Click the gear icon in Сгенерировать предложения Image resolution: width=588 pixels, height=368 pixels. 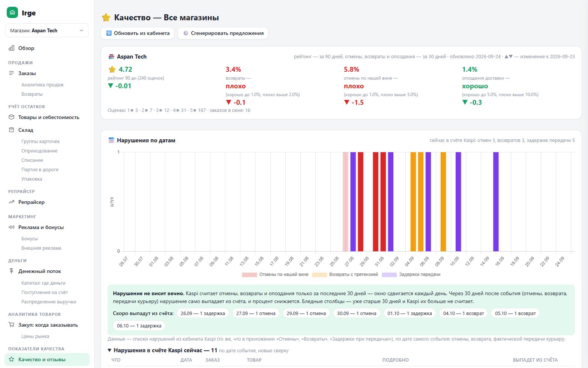[x=186, y=33]
